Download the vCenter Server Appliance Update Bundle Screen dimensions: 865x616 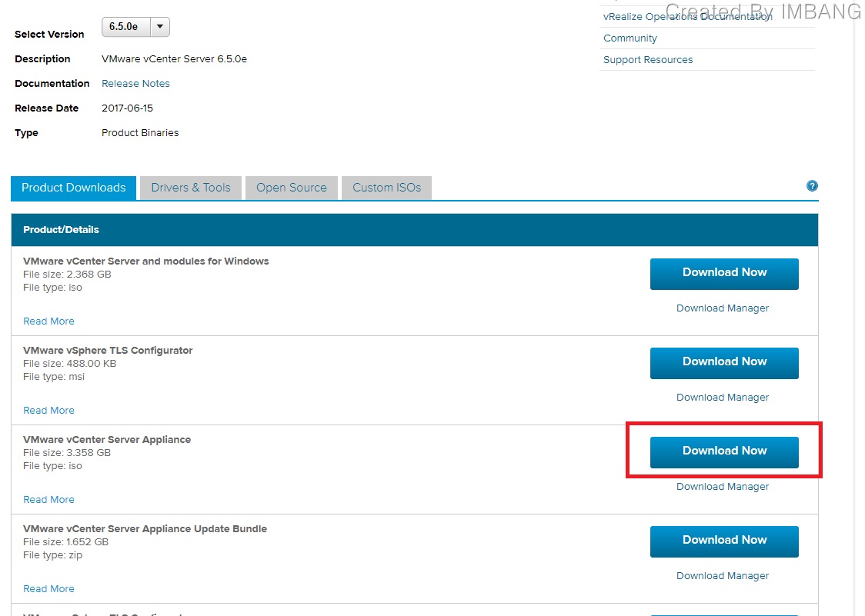tap(723, 541)
